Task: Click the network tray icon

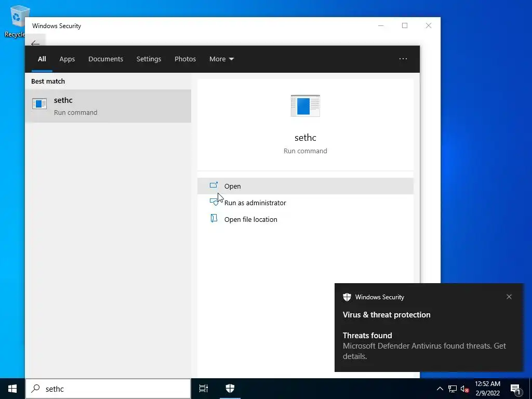Action: pos(453,389)
